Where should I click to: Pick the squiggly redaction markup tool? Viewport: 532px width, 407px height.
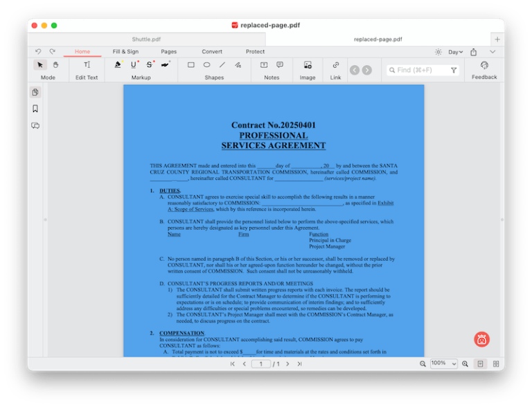(166, 65)
